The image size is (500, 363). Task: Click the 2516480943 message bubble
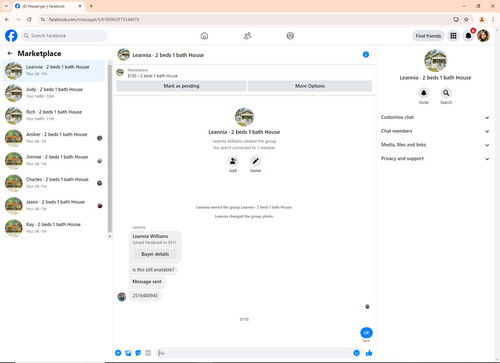[145, 296]
